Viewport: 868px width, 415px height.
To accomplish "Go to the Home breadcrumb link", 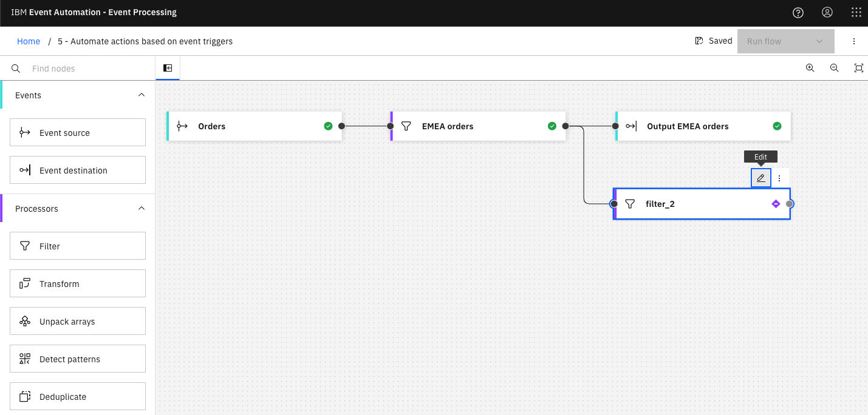I will click(x=29, y=41).
